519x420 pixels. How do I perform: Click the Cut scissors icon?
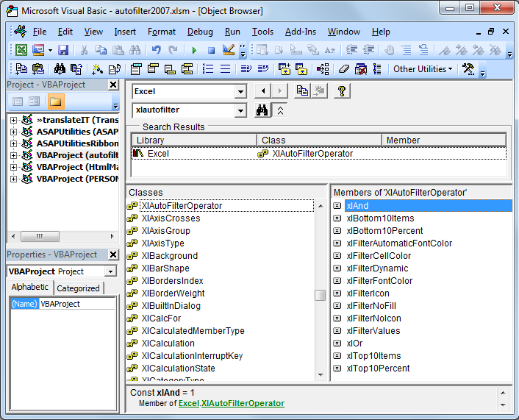84,50
